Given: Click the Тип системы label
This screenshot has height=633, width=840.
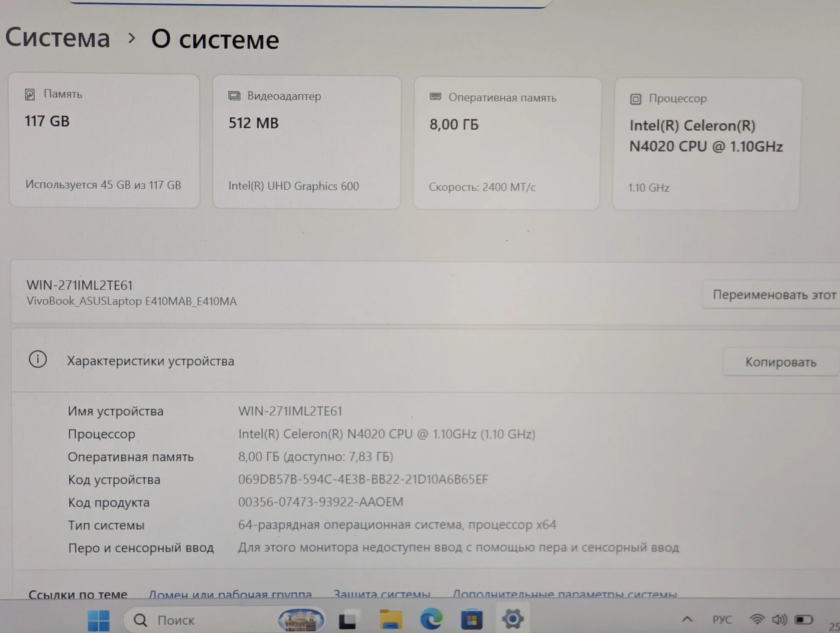Looking at the screenshot, I should pyautogui.click(x=106, y=525).
